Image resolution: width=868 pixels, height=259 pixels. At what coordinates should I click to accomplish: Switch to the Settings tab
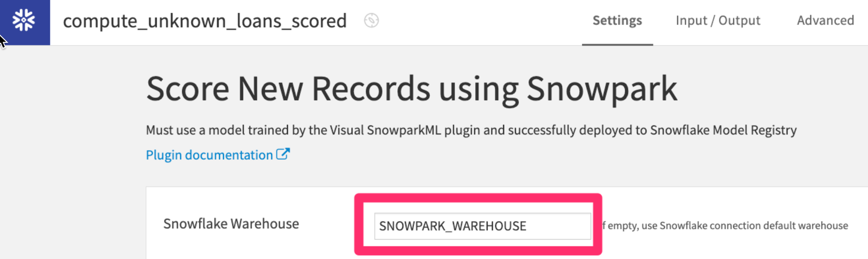tap(617, 21)
